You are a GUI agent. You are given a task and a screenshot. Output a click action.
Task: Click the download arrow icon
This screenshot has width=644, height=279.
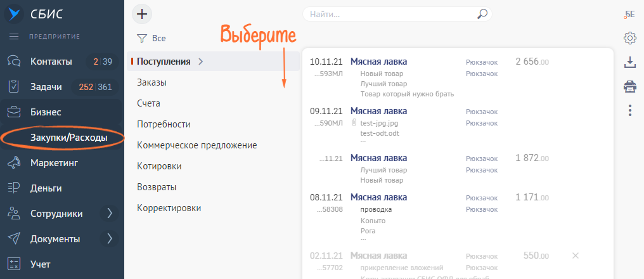[629, 62]
